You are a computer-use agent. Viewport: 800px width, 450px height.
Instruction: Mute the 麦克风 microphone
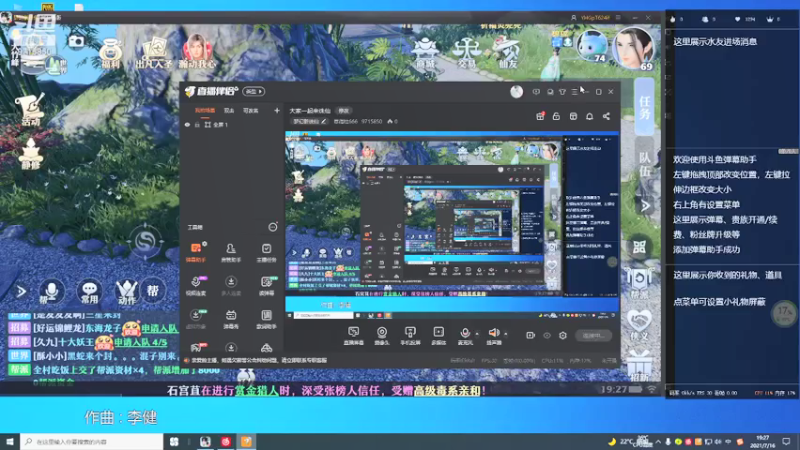tap(465, 336)
